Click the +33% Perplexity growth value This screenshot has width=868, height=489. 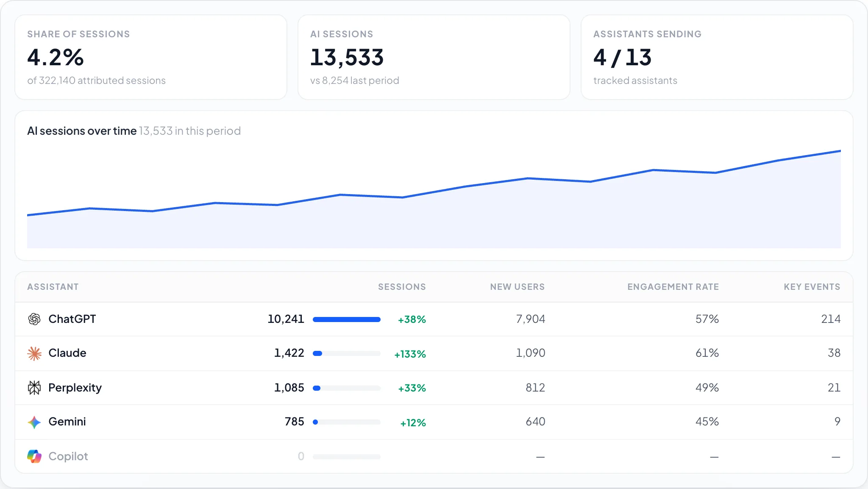pyautogui.click(x=412, y=388)
